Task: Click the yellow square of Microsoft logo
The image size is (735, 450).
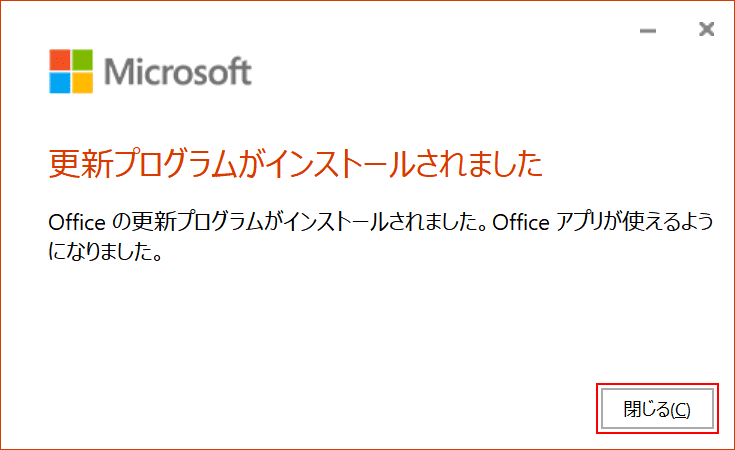Action: (x=84, y=83)
